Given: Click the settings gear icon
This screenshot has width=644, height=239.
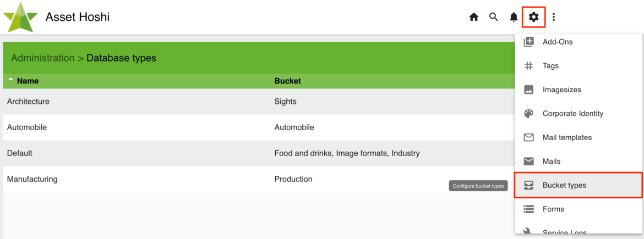Looking at the screenshot, I should click(533, 17).
